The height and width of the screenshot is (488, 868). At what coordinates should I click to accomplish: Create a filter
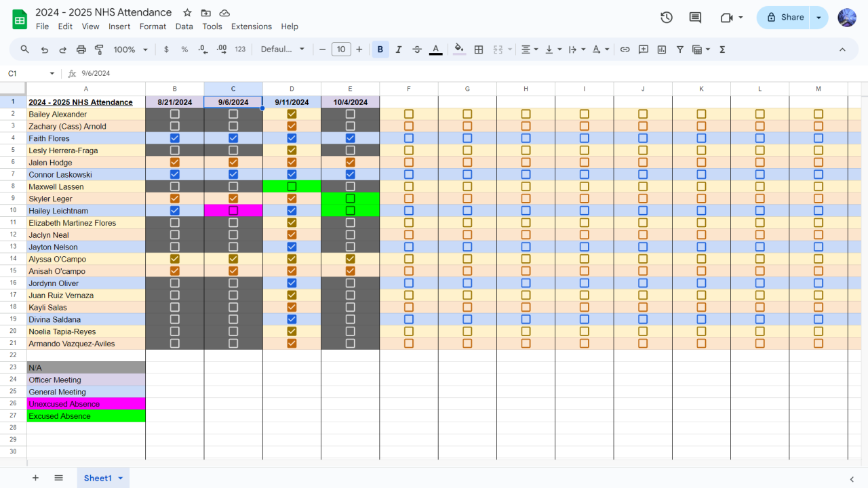[x=680, y=49]
